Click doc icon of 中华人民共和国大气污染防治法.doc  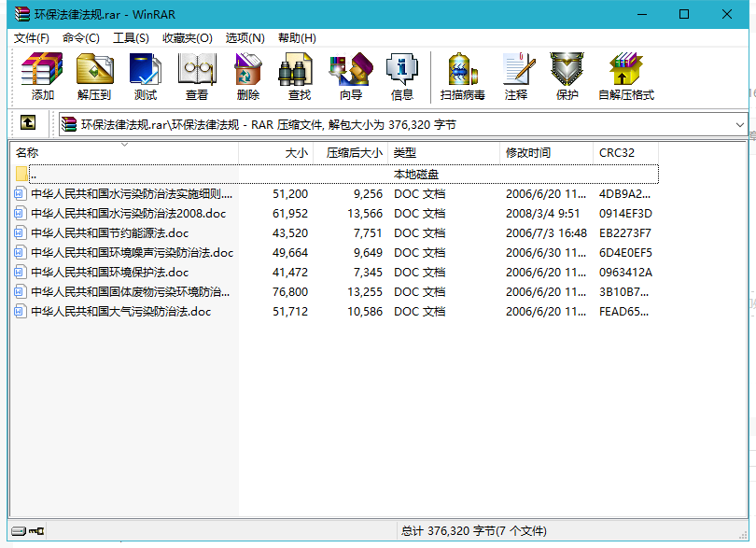point(19,311)
